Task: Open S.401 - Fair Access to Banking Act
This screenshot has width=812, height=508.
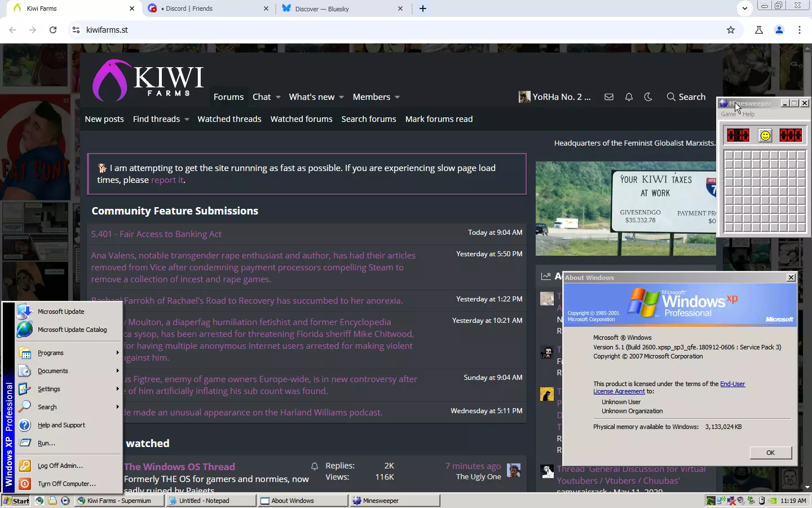Action: point(156,234)
